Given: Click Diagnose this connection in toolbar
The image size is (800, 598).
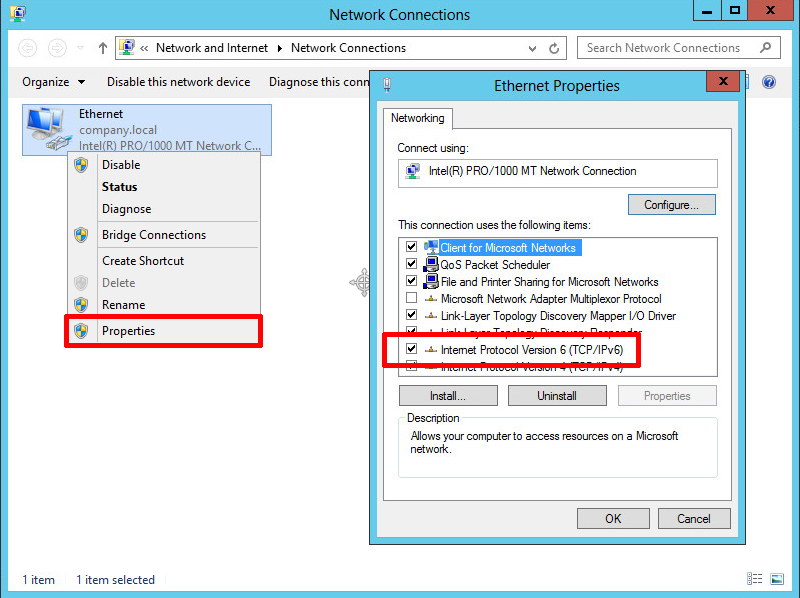Looking at the screenshot, I should coord(319,82).
